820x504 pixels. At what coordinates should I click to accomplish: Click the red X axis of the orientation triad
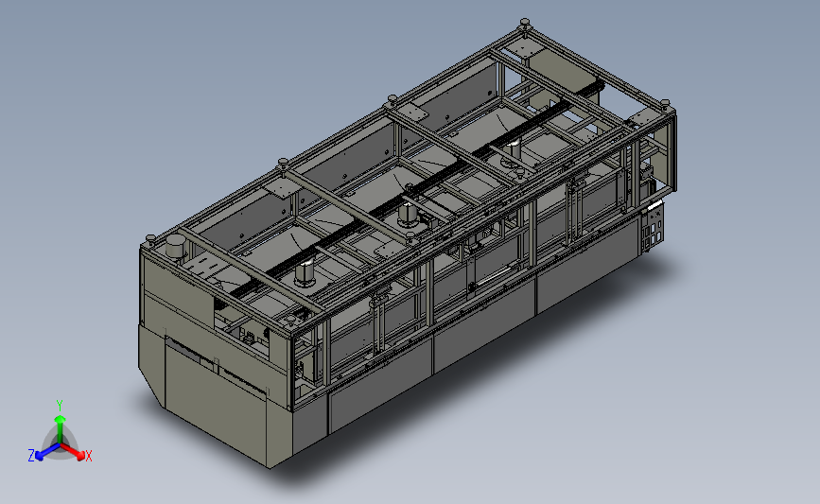click(72, 452)
